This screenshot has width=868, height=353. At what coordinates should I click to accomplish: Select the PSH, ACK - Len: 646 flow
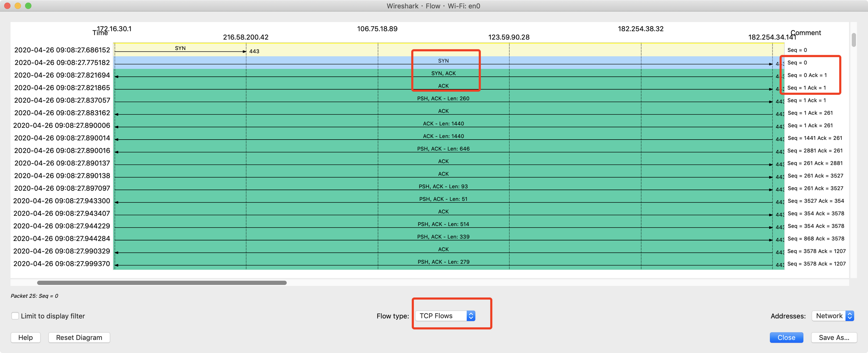(x=443, y=149)
